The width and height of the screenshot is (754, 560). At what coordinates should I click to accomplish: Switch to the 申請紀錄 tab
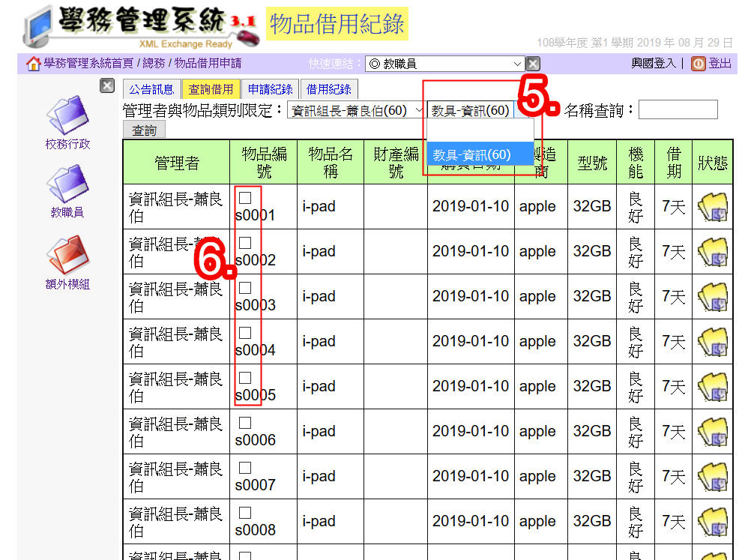[271, 89]
